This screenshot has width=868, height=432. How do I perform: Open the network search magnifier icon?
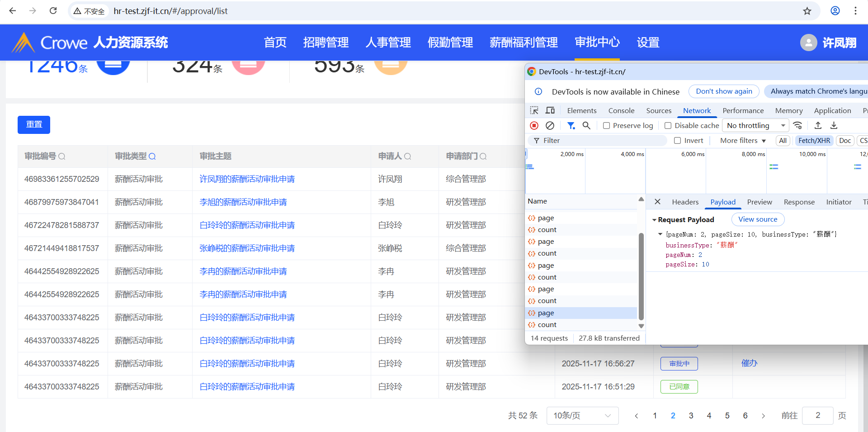coord(586,125)
